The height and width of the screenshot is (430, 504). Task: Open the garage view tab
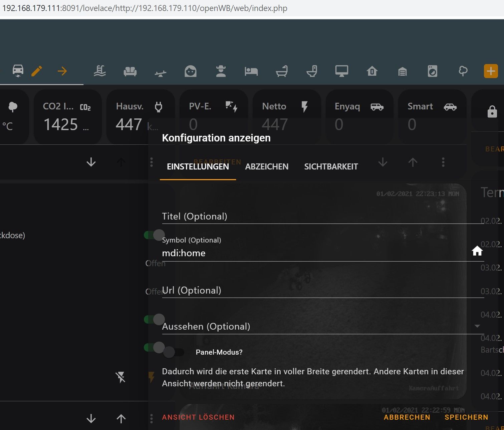pos(403,71)
